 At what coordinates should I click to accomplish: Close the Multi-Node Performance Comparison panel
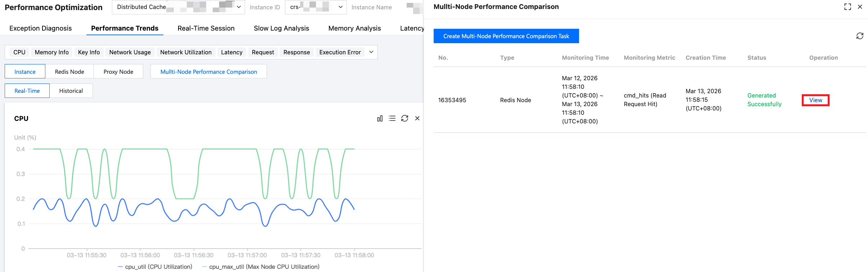pyautogui.click(x=860, y=7)
